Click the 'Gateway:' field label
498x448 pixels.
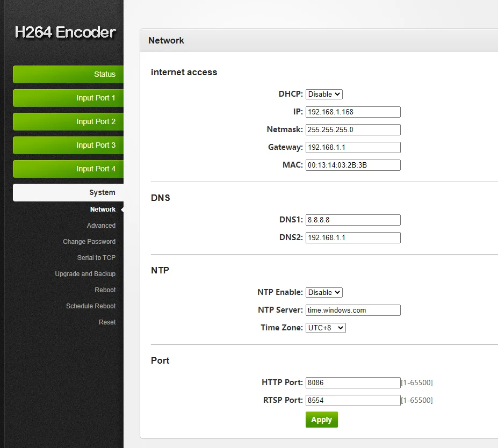point(285,147)
